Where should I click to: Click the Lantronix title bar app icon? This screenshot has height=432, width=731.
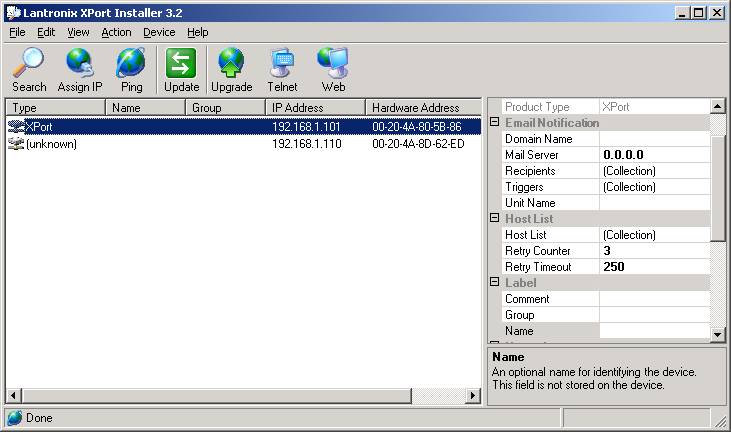[x=14, y=13]
